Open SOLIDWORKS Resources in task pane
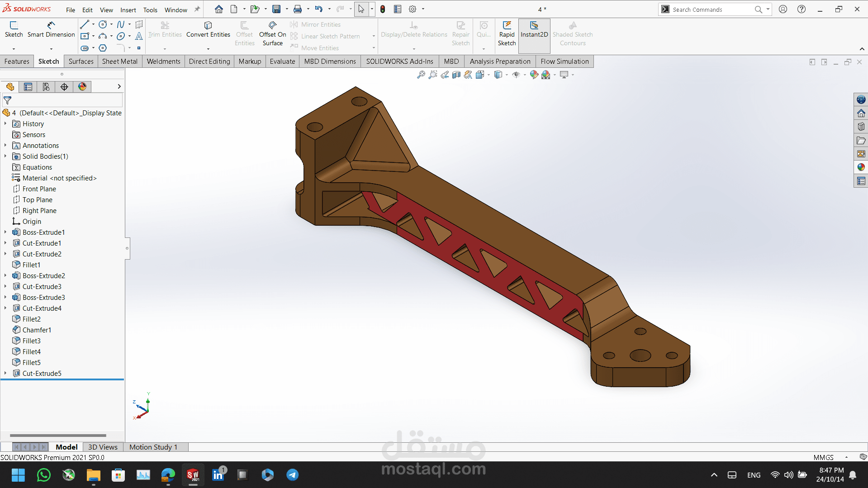The width and height of the screenshot is (868, 488). (x=861, y=113)
